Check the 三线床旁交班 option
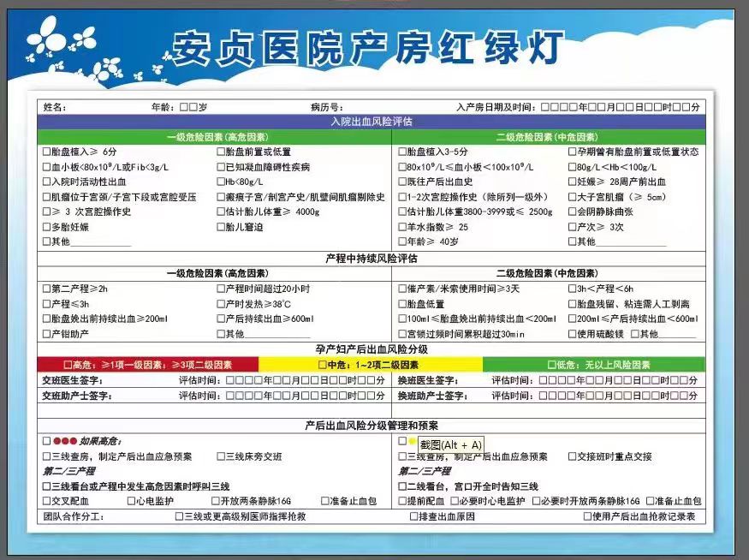Screen dimensions: 749x560 coord(220,456)
